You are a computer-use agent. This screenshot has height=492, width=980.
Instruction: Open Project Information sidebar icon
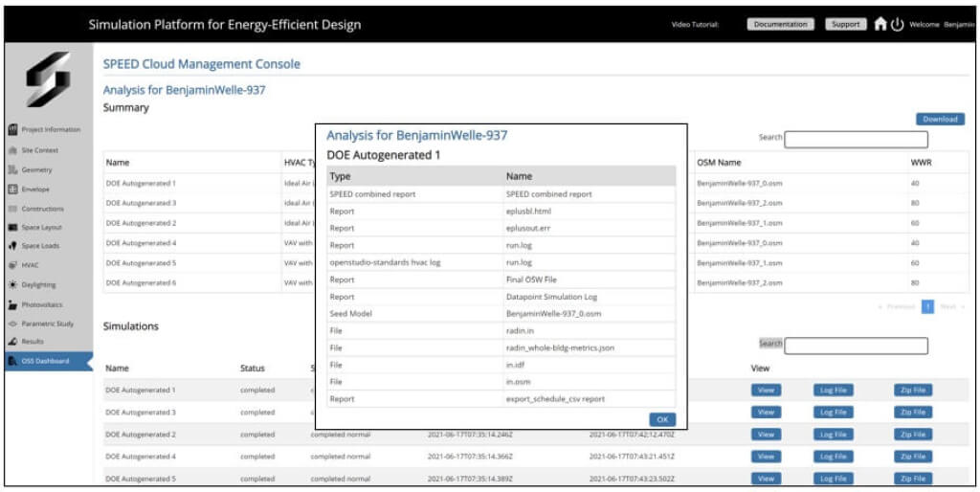(13, 129)
